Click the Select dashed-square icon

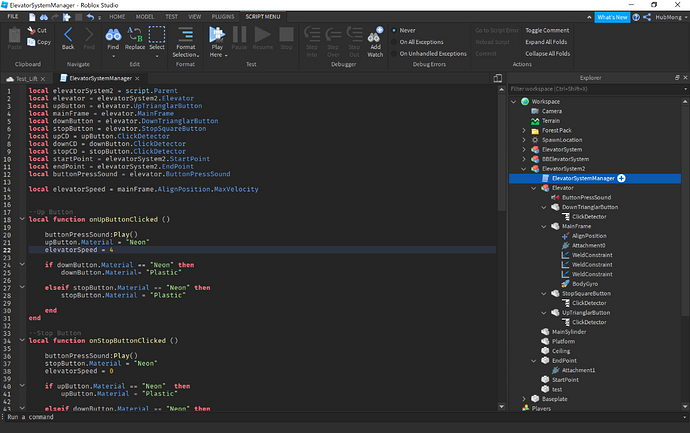157,34
